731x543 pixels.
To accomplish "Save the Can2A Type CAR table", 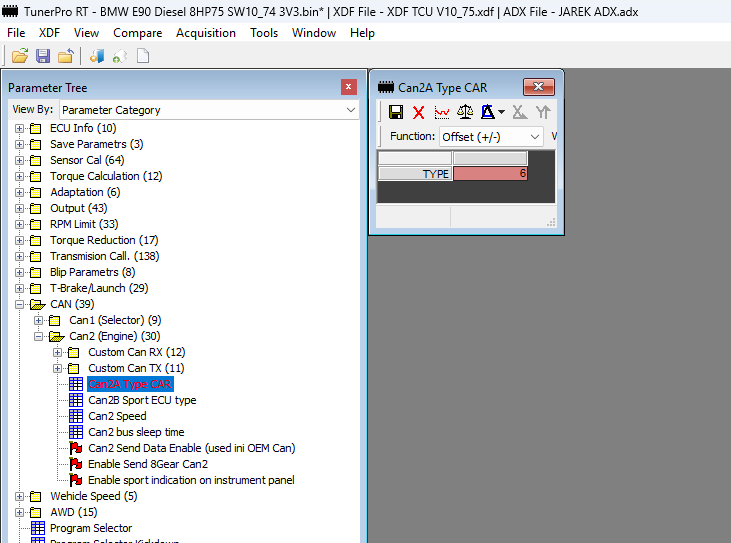I will click(396, 112).
